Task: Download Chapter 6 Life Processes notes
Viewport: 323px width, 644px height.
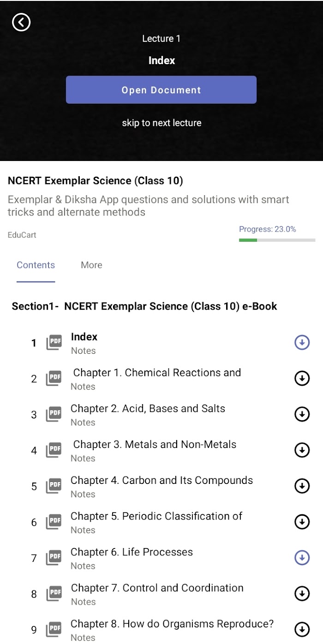Action: tap(302, 558)
